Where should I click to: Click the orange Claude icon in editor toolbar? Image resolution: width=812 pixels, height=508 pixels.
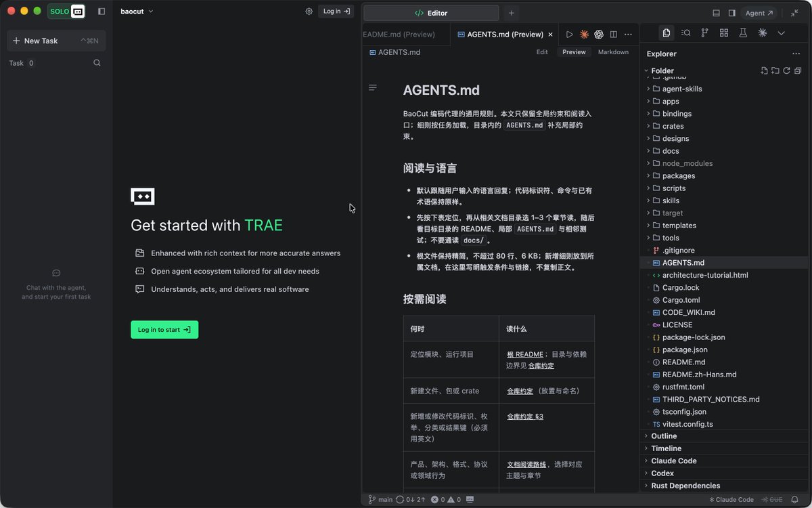[584, 35]
